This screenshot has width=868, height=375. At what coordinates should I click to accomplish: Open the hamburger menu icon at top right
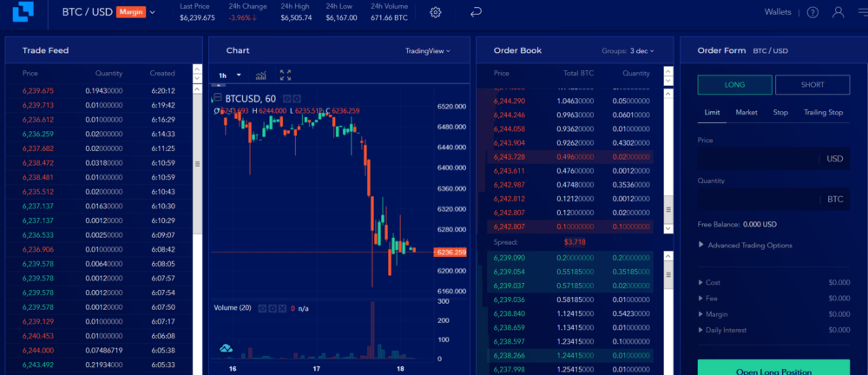(x=862, y=12)
